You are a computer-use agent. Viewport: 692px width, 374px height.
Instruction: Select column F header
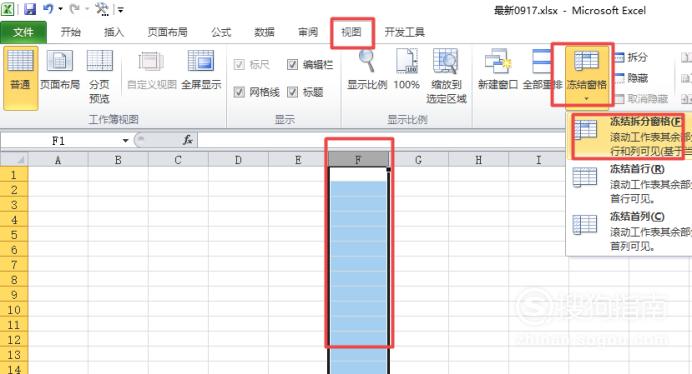pyautogui.click(x=358, y=160)
